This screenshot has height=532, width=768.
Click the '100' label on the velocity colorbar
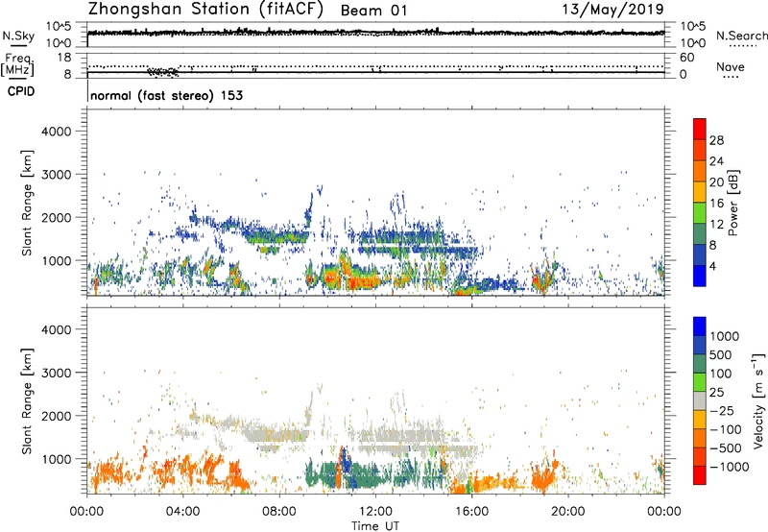click(x=720, y=374)
